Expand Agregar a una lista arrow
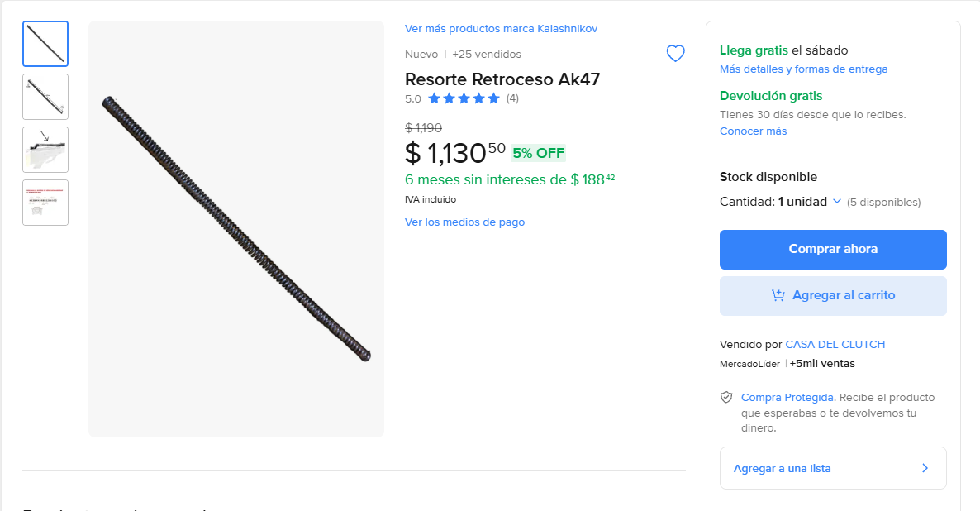980x511 pixels. click(925, 468)
